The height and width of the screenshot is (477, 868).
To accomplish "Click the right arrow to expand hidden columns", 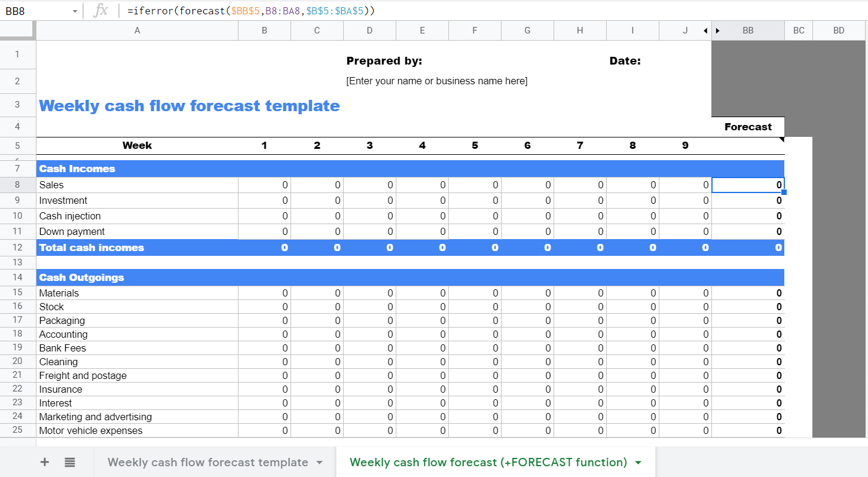I will 717,30.
